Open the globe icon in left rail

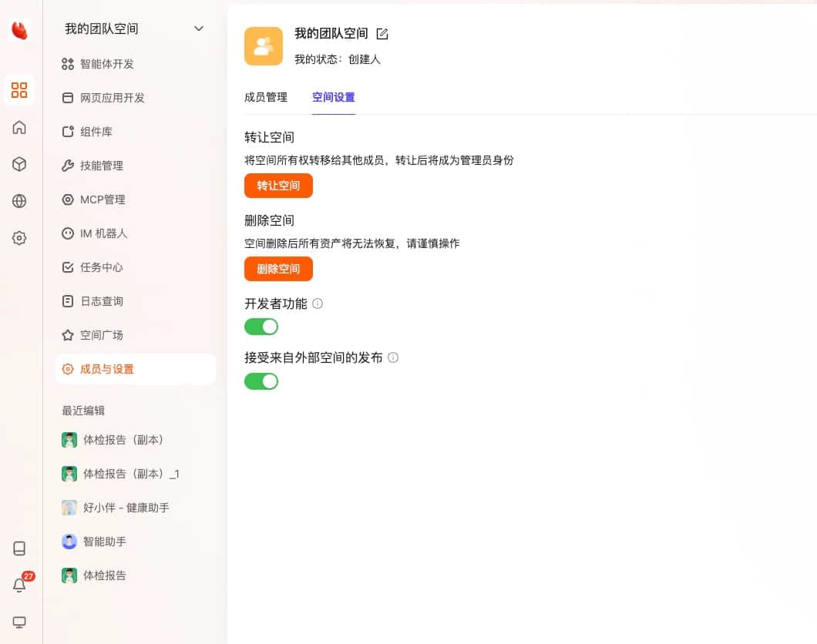coord(19,201)
